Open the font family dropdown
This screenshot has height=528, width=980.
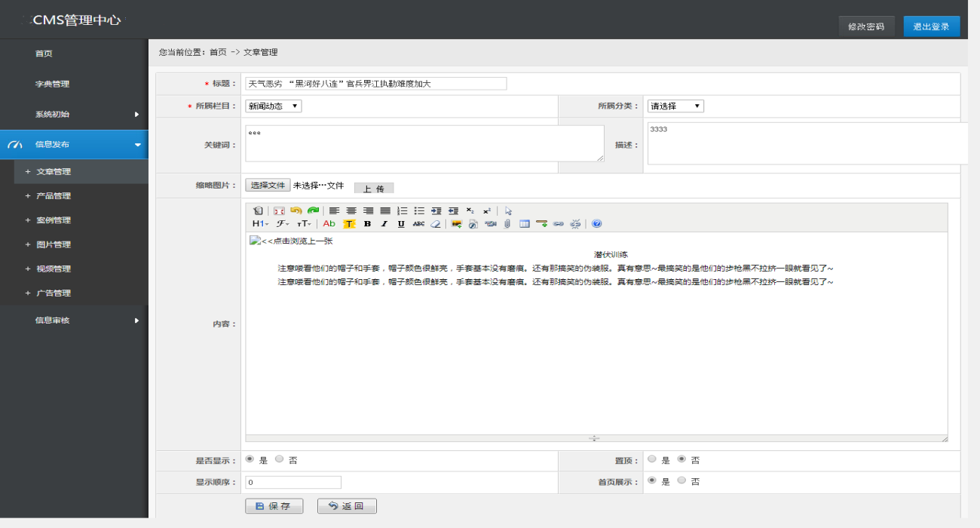(x=283, y=224)
